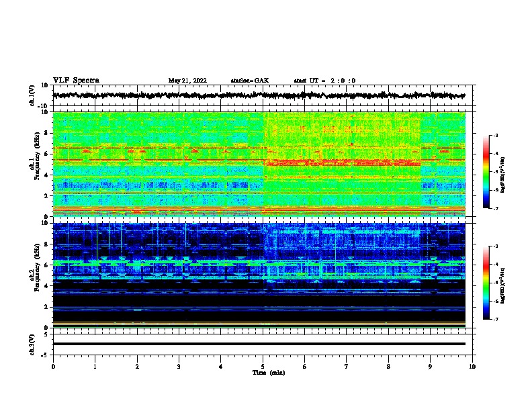The image size is (532, 411).
Task: Click the "ch.1(V)" axis label of waveform panel
Action: [32, 95]
